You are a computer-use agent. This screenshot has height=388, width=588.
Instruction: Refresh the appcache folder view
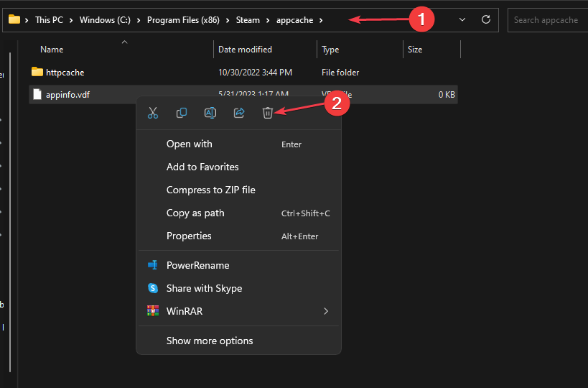point(485,19)
